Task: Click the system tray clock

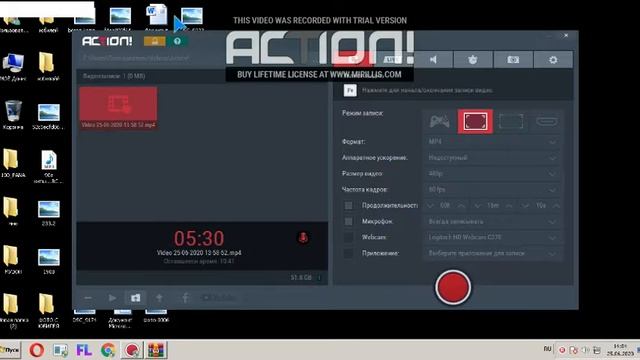Action: click(620, 350)
